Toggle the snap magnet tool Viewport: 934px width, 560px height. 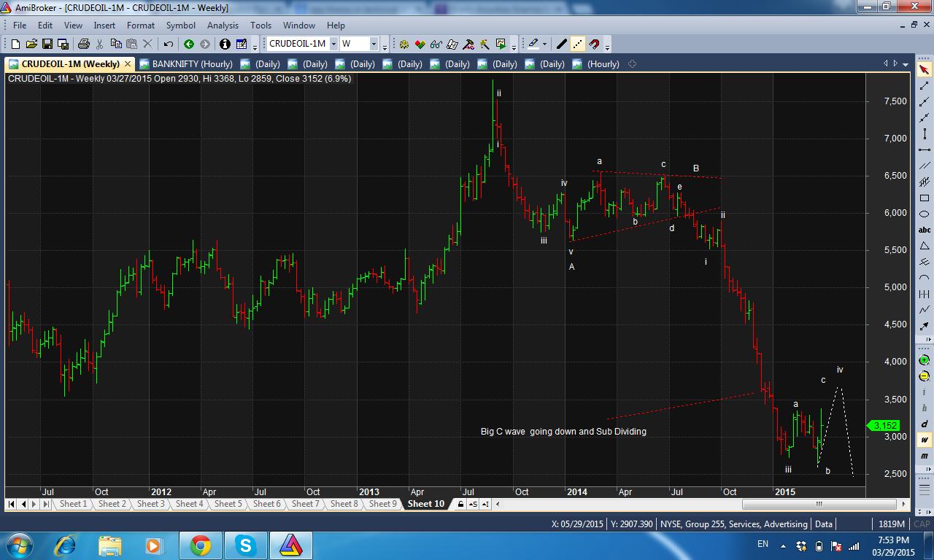click(594, 44)
